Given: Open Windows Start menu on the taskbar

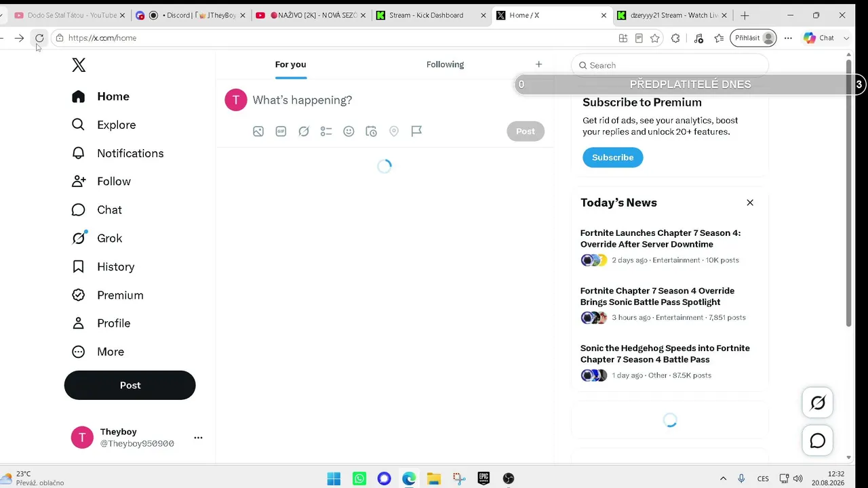Looking at the screenshot, I should coord(334,479).
